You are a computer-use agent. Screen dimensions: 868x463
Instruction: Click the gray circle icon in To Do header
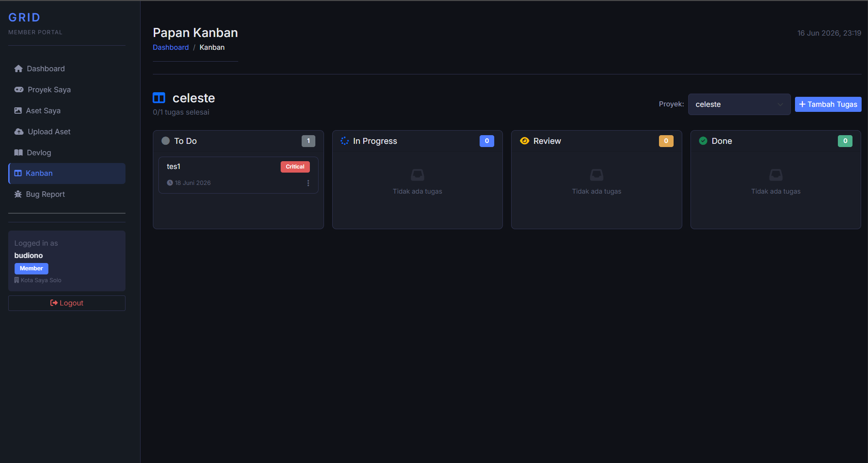click(166, 141)
